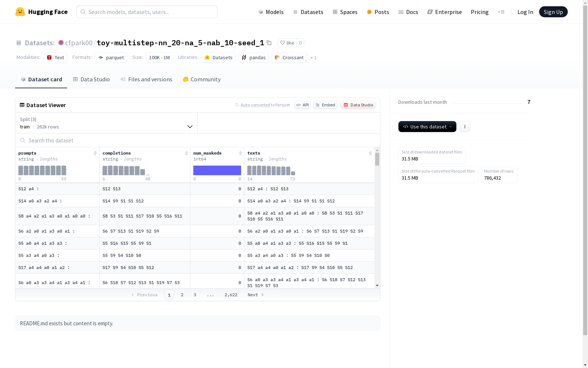Select page 1 in pagination

coord(169,295)
